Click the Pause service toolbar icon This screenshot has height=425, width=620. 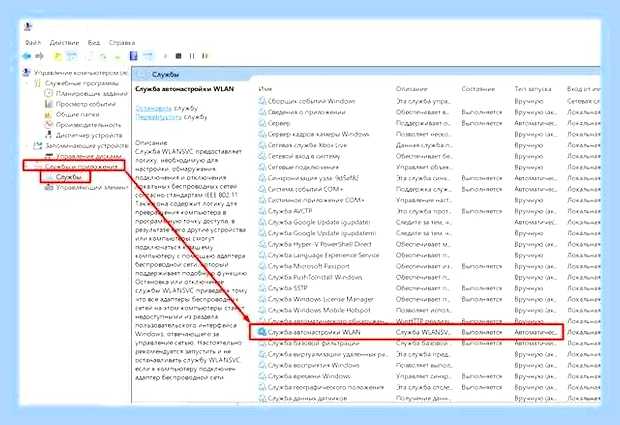coord(192,56)
